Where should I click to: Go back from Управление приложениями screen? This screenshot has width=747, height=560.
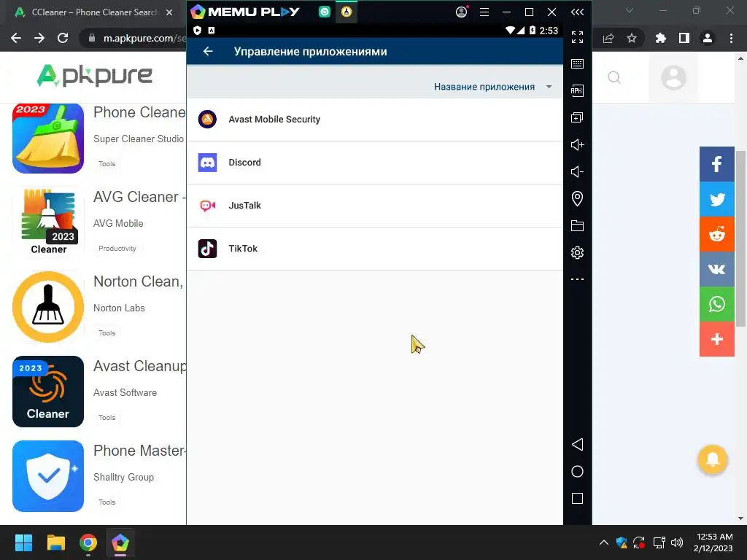click(208, 52)
